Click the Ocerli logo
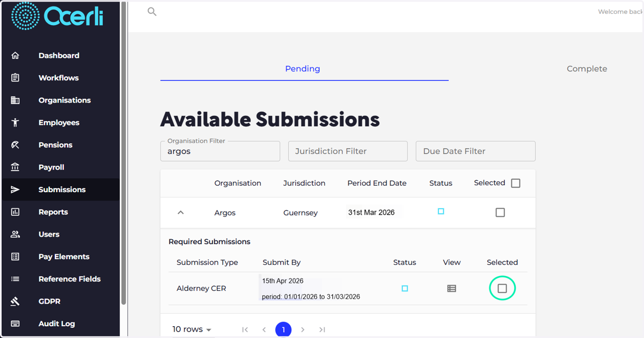The image size is (644, 338). [x=57, y=16]
